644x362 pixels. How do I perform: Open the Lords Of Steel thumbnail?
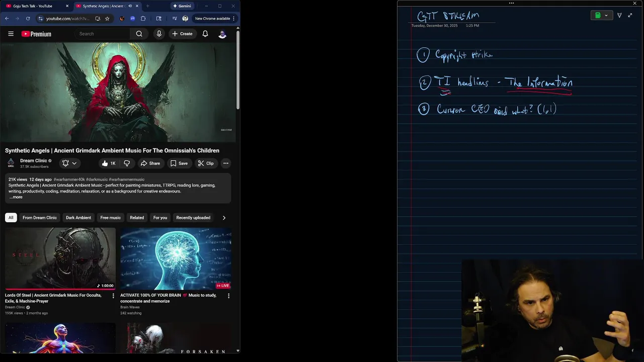pos(60,259)
